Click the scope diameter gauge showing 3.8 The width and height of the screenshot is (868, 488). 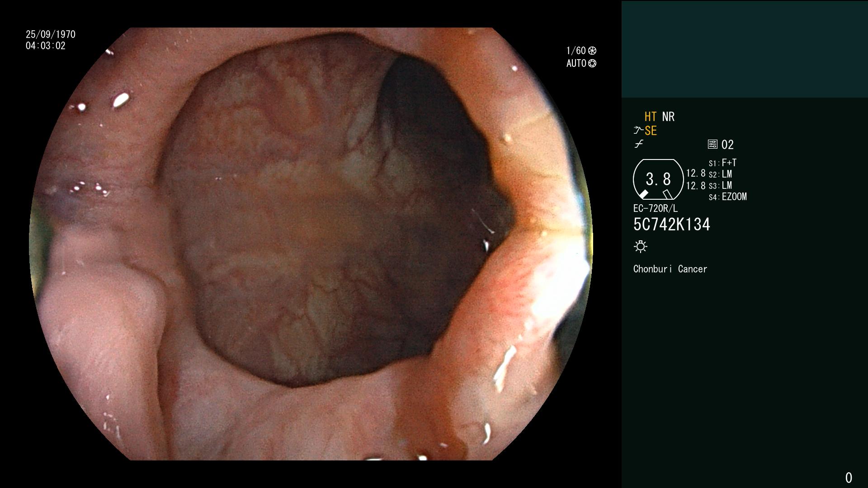click(658, 179)
